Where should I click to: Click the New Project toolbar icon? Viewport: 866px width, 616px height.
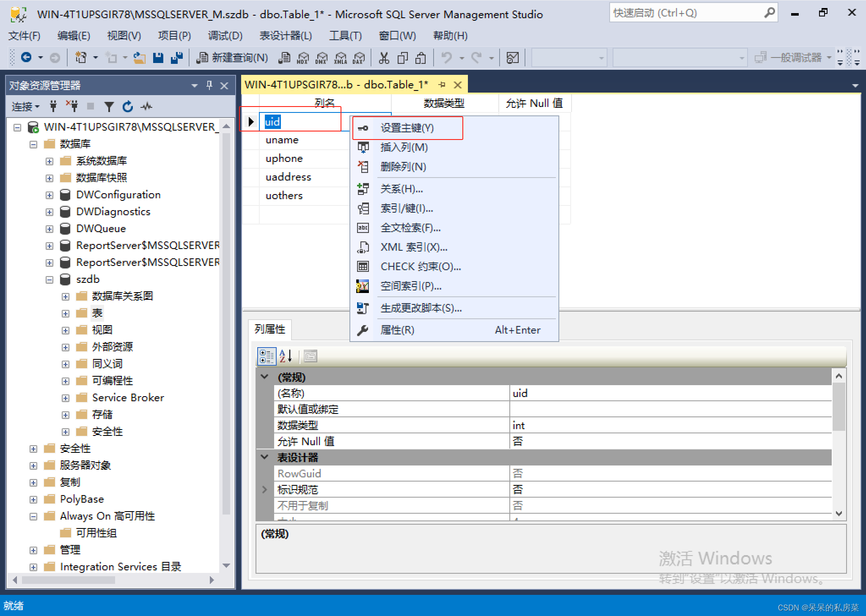point(81,57)
